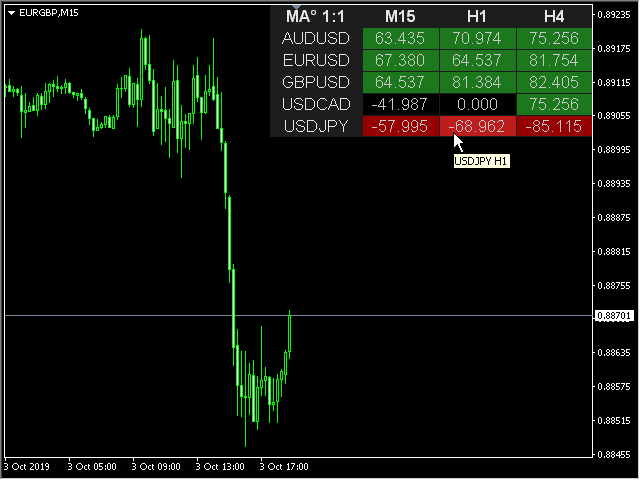Click the GBPUSD H4 cell showing 82.405
The image size is (640, 480).
tap(554, 82)
